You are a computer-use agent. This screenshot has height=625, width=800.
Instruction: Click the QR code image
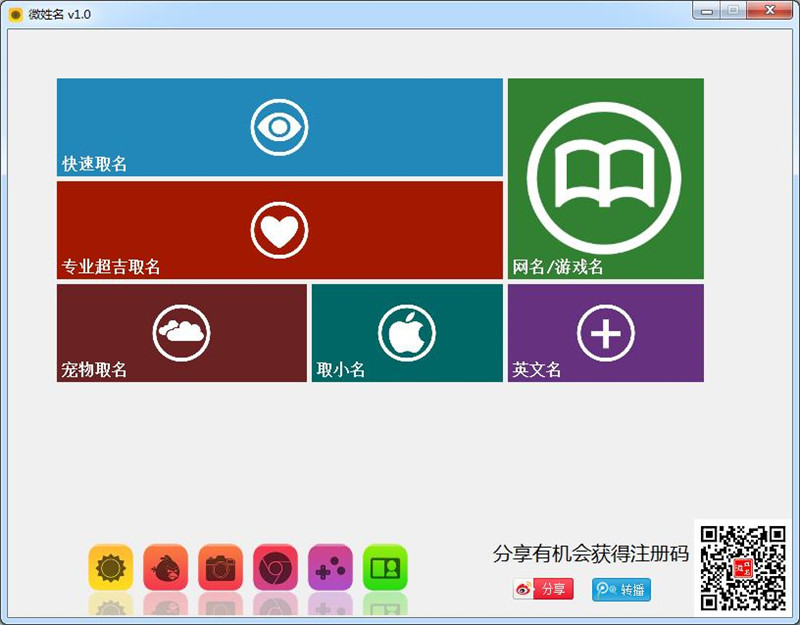(742, 567)
